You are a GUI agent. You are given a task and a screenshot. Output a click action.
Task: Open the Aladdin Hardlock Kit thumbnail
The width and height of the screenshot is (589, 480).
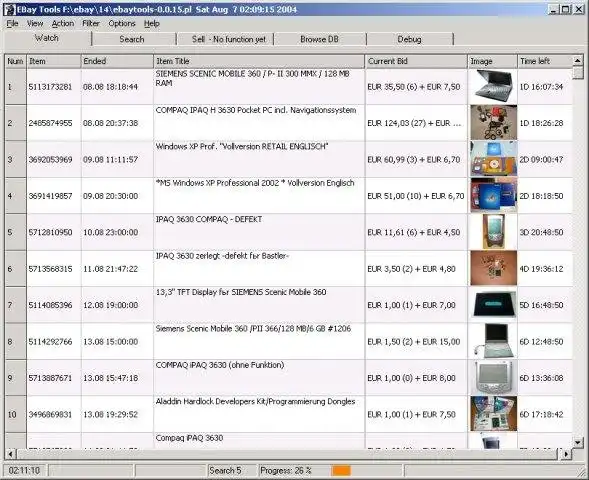pyautogui.click(x=494, y=414)
